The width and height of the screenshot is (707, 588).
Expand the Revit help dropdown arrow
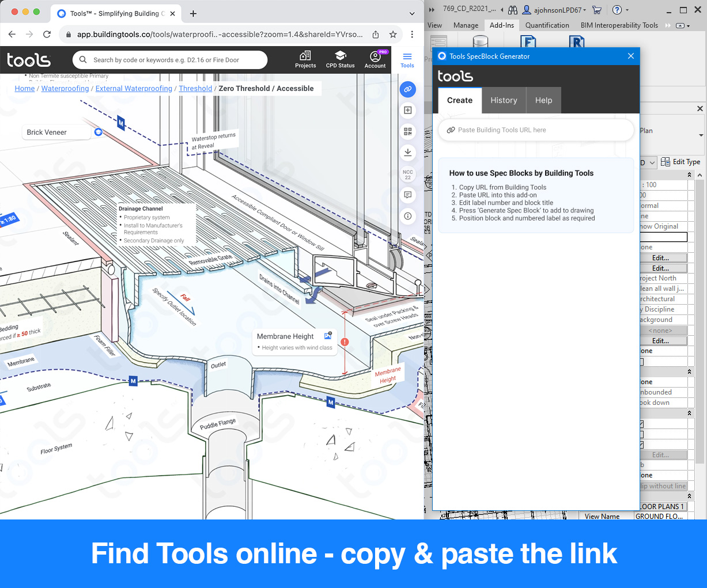627,10
